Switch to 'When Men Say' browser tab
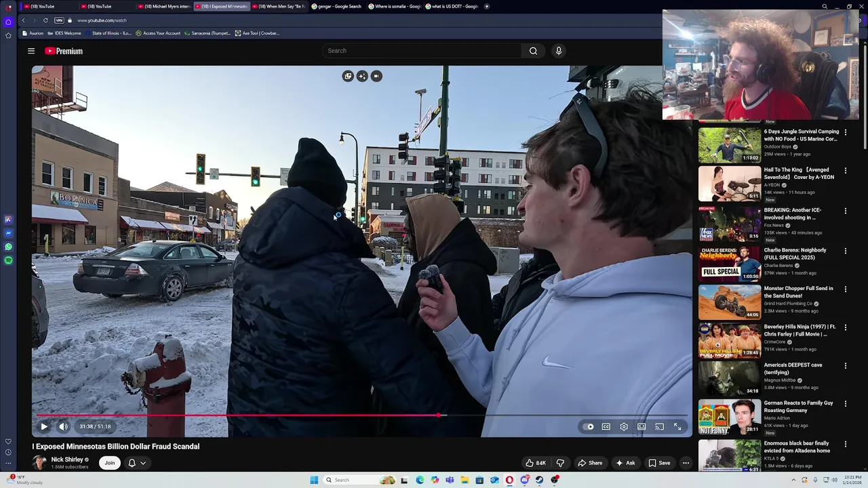The height and width of the screenshot is (488, 868). coord(279,6)
